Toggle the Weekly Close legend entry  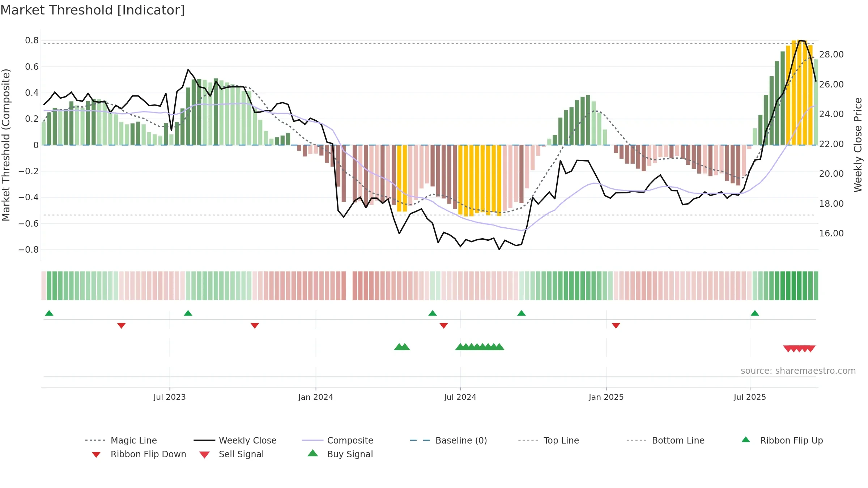235,440
